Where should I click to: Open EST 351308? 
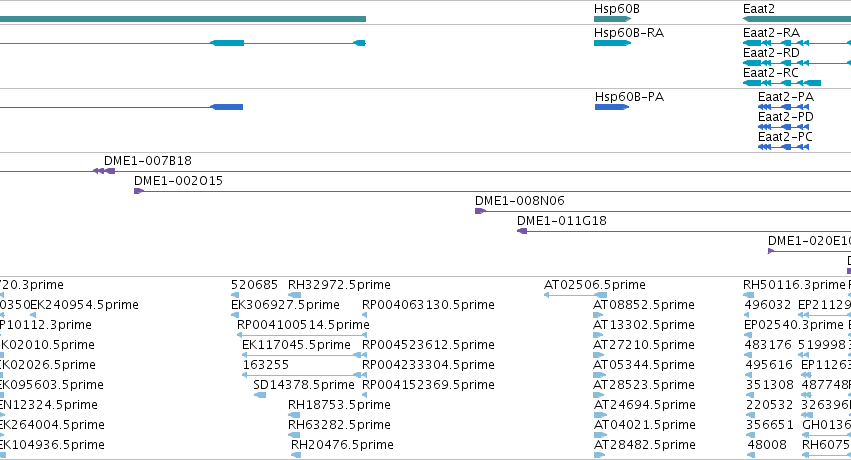[x=769, y=385]
